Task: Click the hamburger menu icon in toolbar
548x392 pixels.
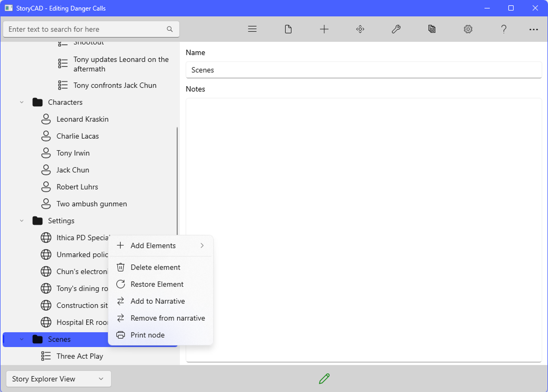Action: [252, 29]
